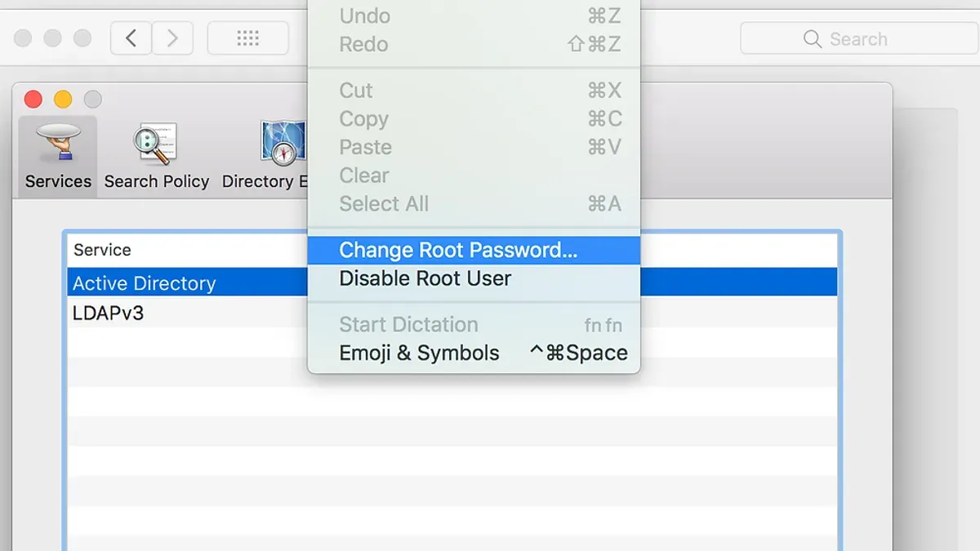The height and width of the screenshot is (551, 980).
Task: Click the Service column header
Action: coord(452,251)
